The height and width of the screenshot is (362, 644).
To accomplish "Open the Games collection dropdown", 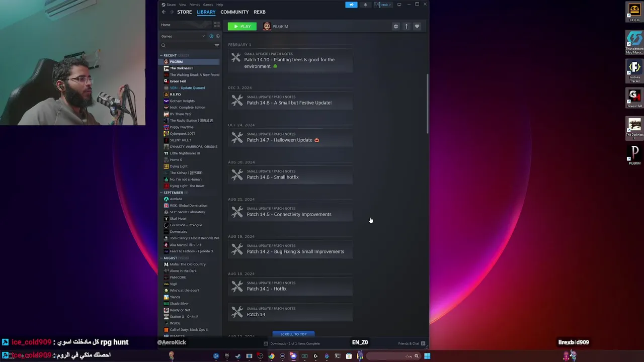I will pyautogui.click(x=183, y=36).
